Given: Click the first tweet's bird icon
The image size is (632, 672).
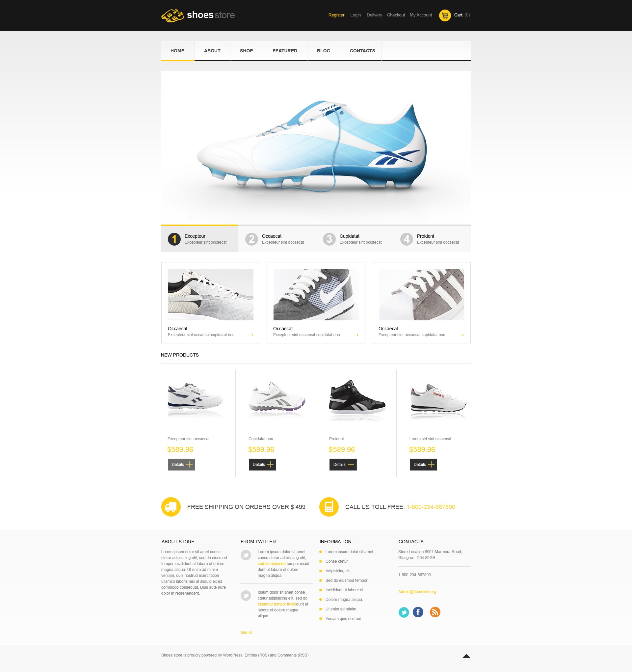Looking at the screenshot, I should click(246, 555).
